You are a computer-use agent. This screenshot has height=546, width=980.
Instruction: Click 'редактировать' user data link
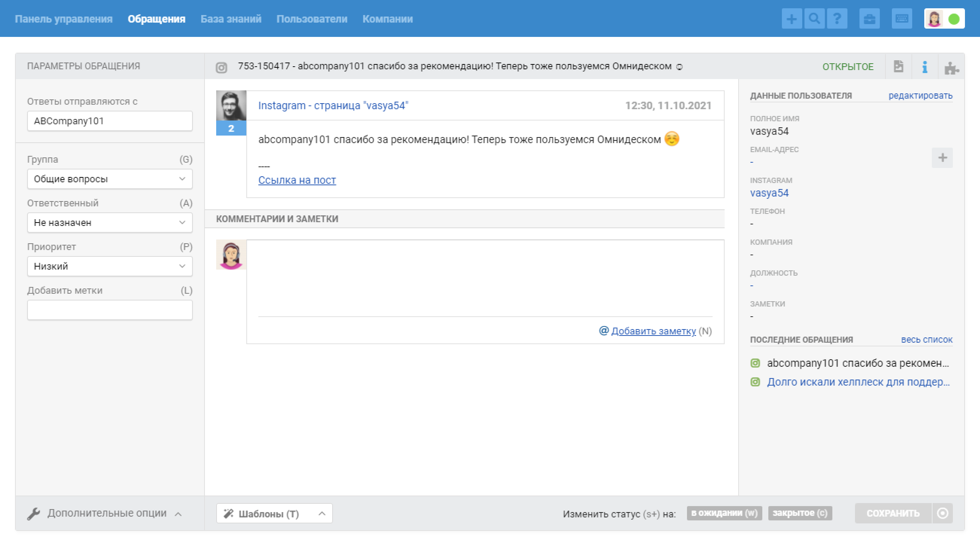920,95
